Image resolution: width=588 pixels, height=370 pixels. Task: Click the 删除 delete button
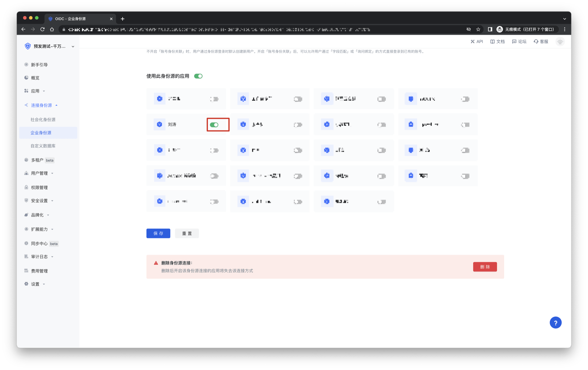click(485, 267)
